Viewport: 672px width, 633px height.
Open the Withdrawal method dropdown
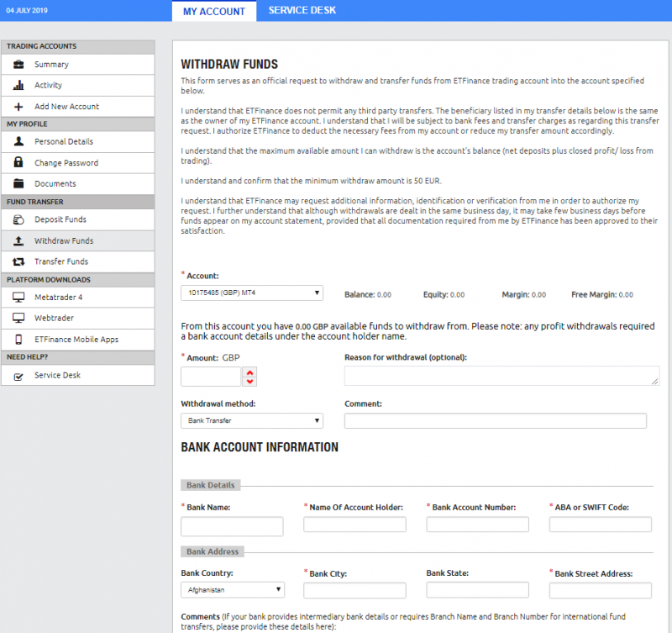pyautogui.click(x=252, y=420)
